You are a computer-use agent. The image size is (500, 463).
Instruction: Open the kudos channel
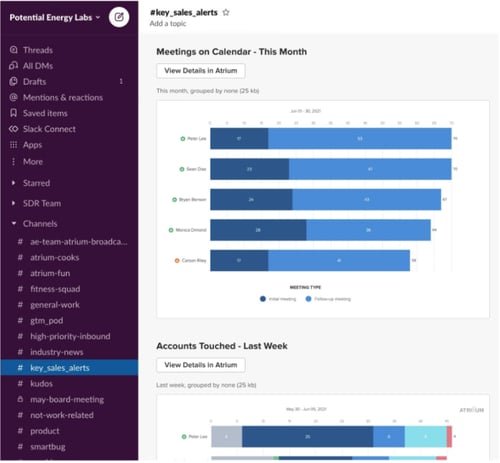click(x=69, y=384)
